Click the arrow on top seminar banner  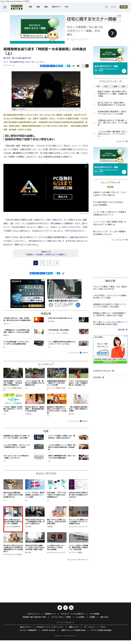(112, 33)
